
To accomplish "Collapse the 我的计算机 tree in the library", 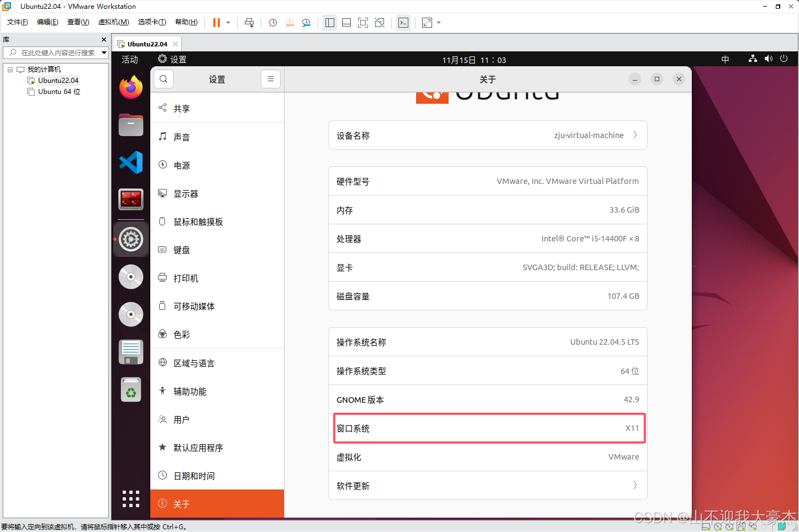I will point(9,69).
